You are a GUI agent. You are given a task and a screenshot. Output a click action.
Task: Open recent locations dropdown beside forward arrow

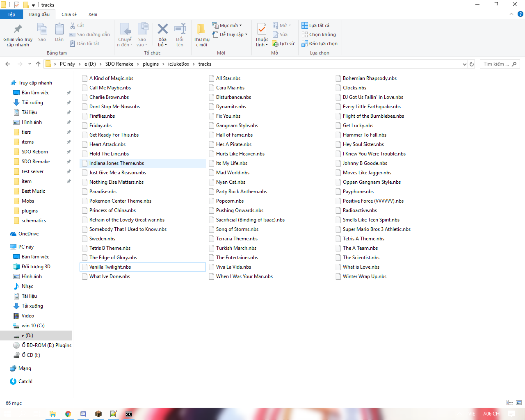(x=30, y=64)
